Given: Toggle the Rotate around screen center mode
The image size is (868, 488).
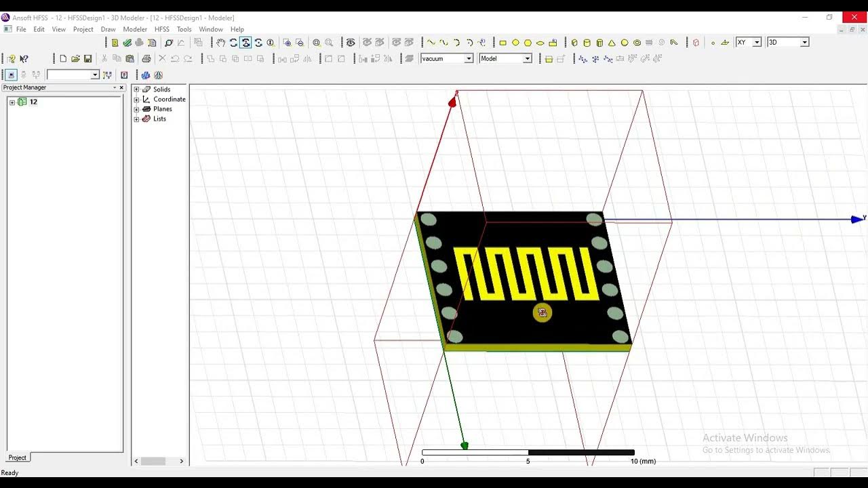Looking at the screenshot, I should (258, 43).
